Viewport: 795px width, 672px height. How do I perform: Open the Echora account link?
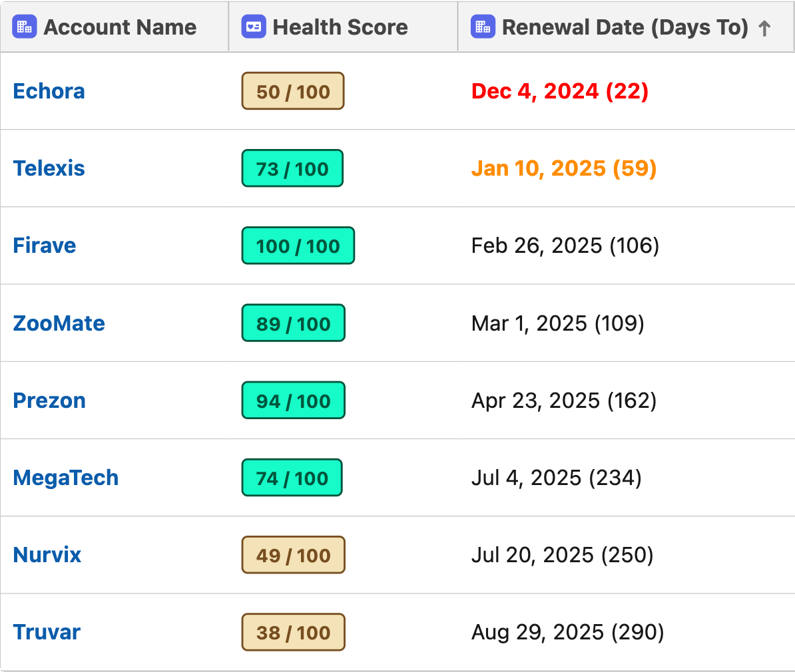49,91
